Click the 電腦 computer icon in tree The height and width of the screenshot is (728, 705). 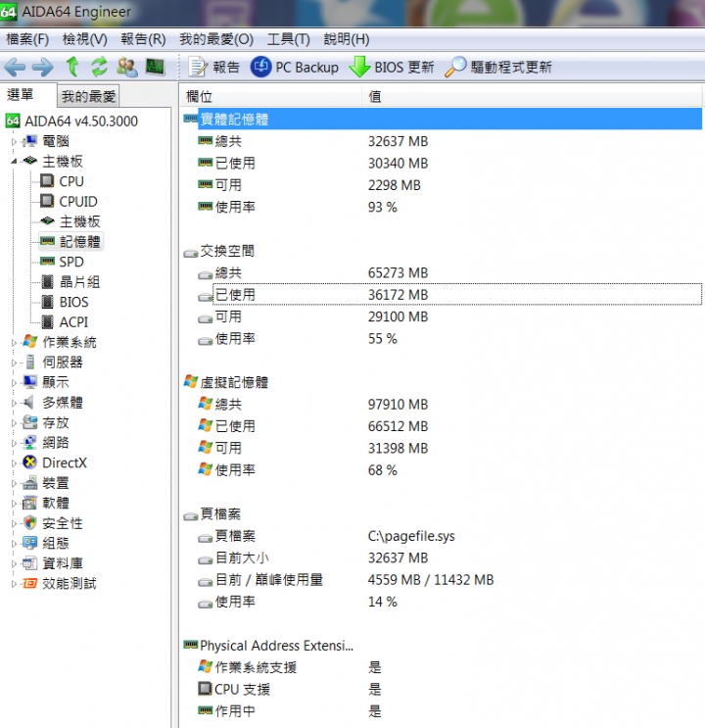coord(30,141)
